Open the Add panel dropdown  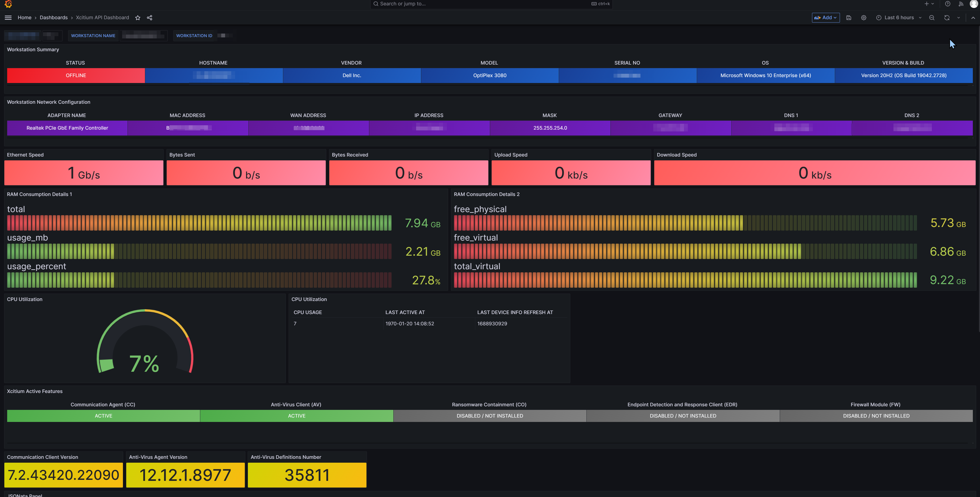coord(826,17)
